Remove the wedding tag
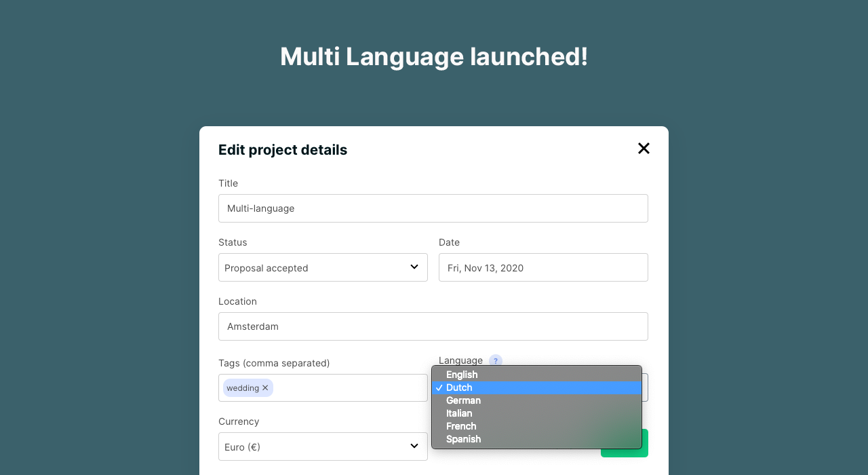 tap(265, 387)
